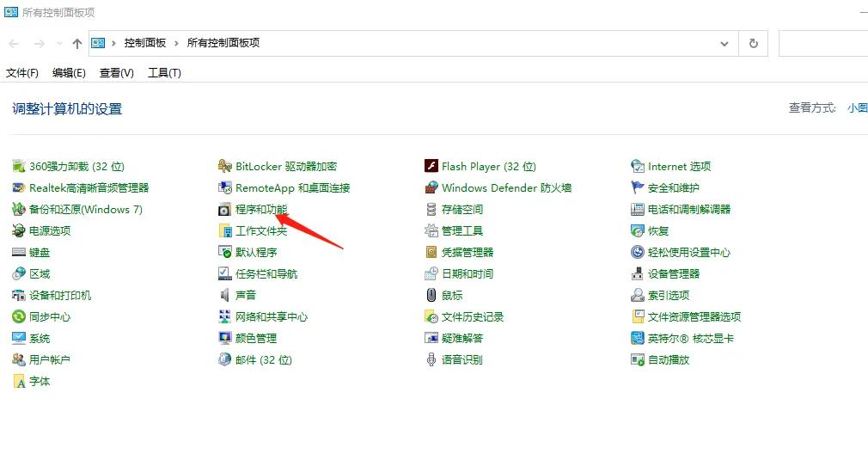Click the forward navigation arrow
Screen dimensions: 868x466
40,43
